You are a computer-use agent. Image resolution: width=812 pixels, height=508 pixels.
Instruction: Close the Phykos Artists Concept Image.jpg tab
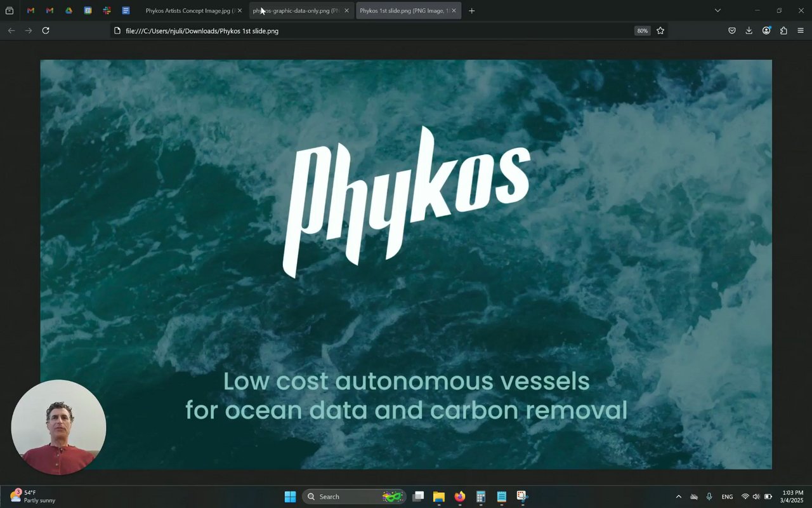point(239,11)
